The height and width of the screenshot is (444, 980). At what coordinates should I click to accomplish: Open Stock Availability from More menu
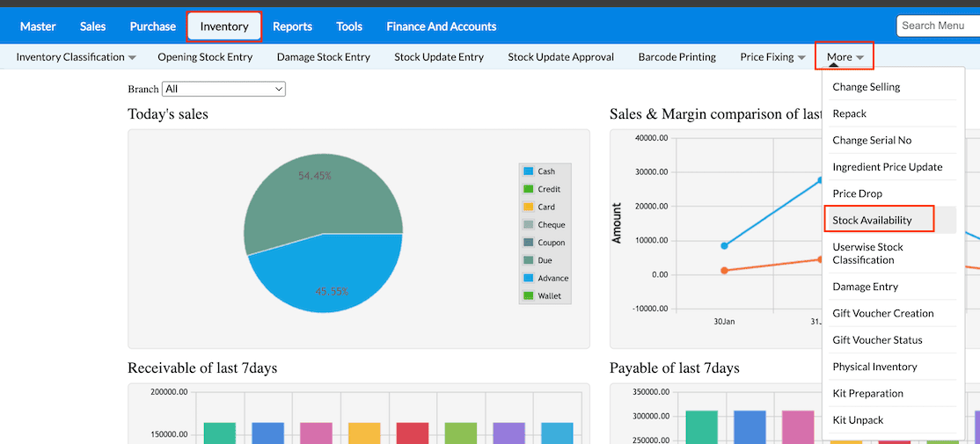click(872, 220)
